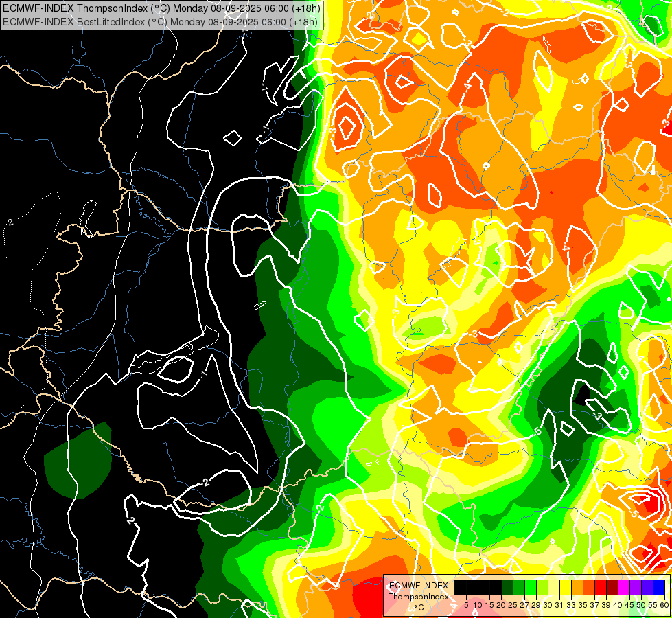The image size is (672, 618).
Task: Click the indigo 50–55 legend swatch
Action: tap(647, 587)
